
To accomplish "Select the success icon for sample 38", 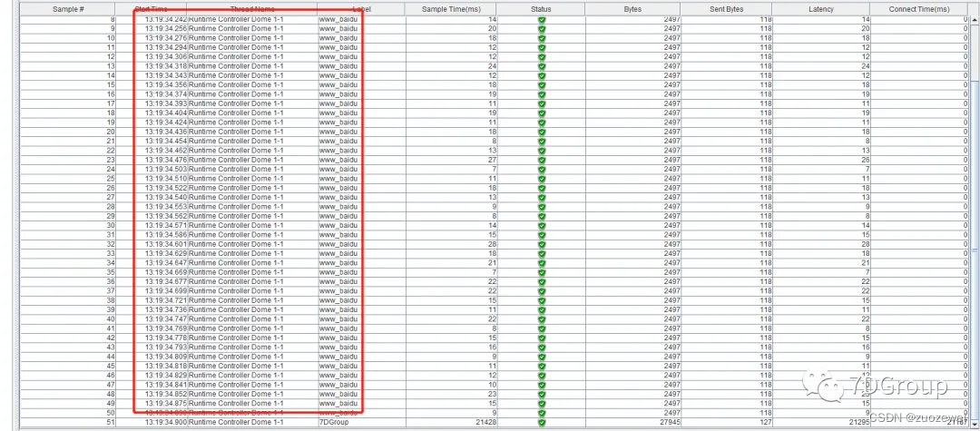I will point(541,300).
